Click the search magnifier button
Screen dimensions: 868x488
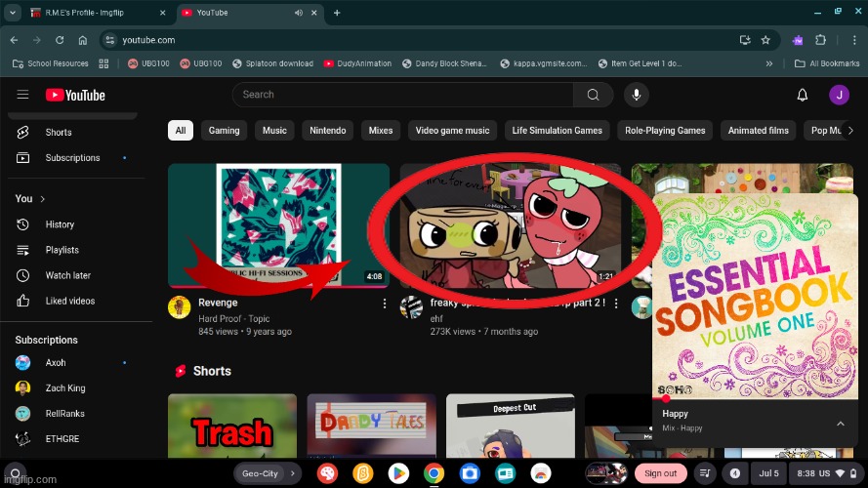(593, 95)
